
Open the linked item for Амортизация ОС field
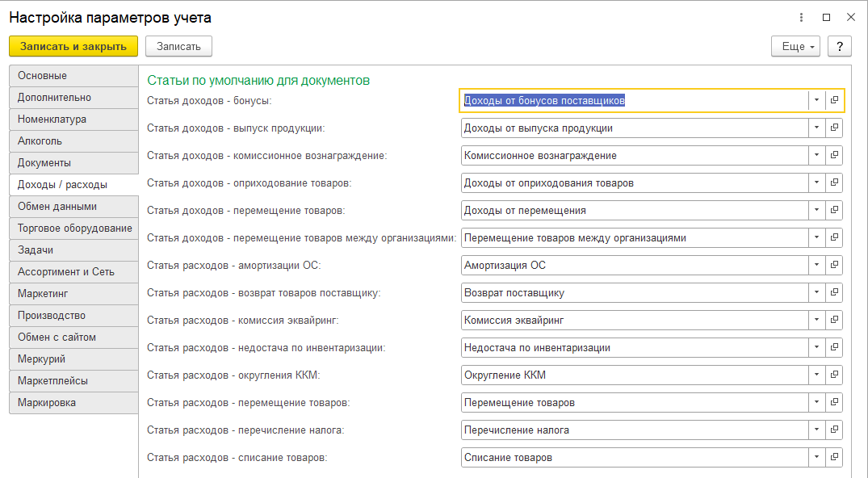pyautogui.click(x=834, y=265)
